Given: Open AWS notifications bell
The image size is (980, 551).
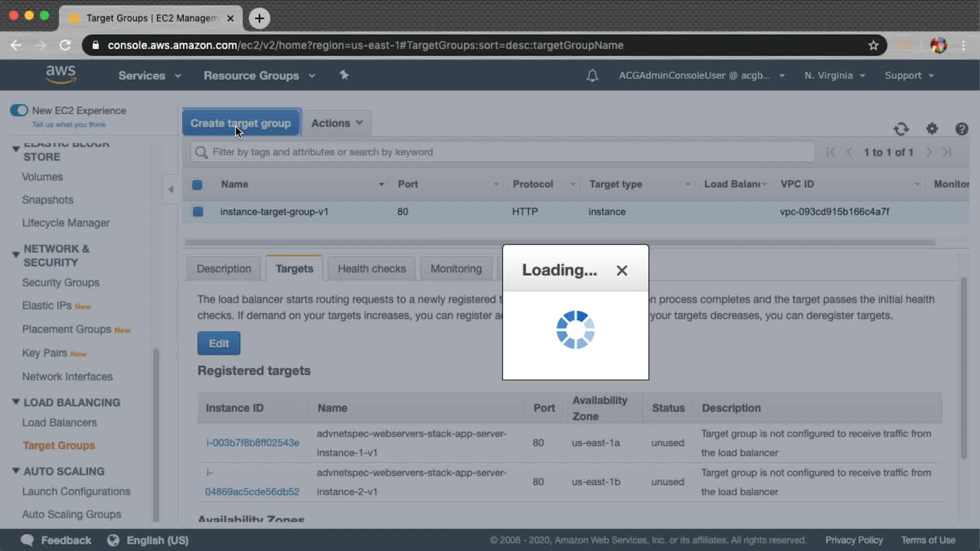Looking at the screenshot, I should tap(592, 76).
